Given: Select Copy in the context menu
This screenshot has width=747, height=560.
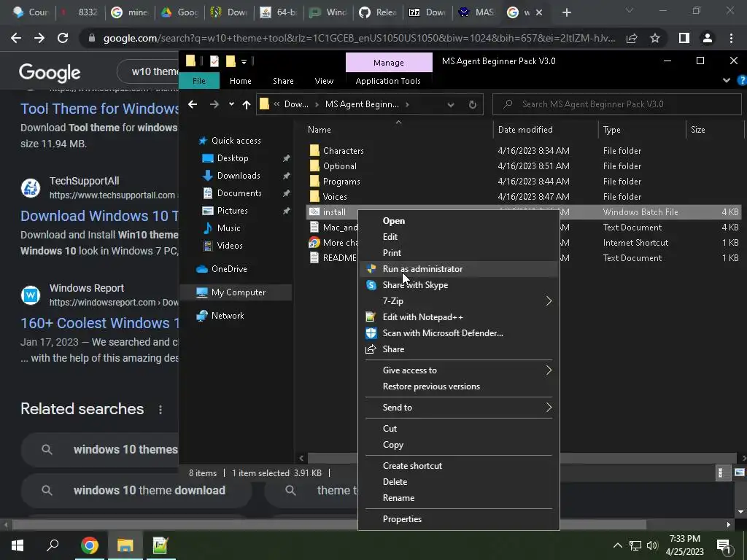Looking at the screenshot, I should [458, 445].
